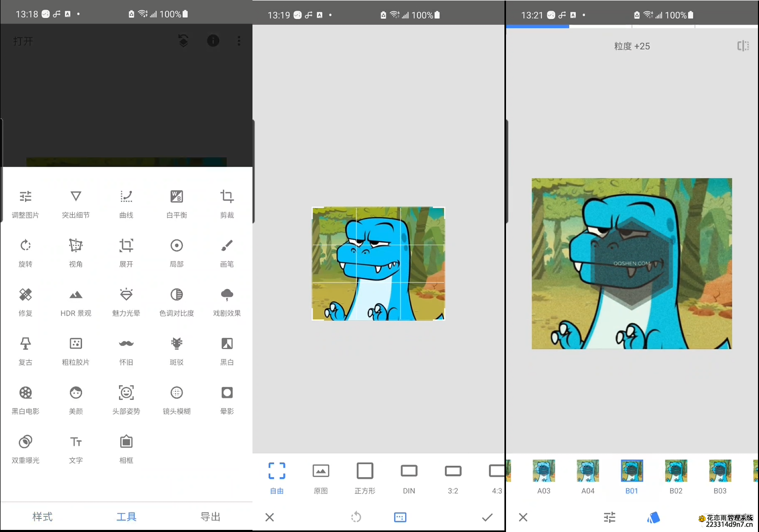
Task: Switch to the 导出 (Export) tab
Action: click(x=210, y=517)
